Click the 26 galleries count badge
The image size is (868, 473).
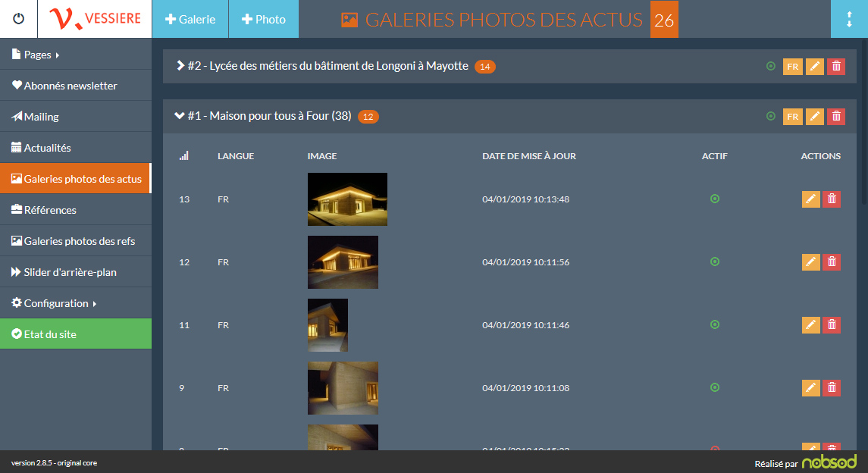coord(664,20)
